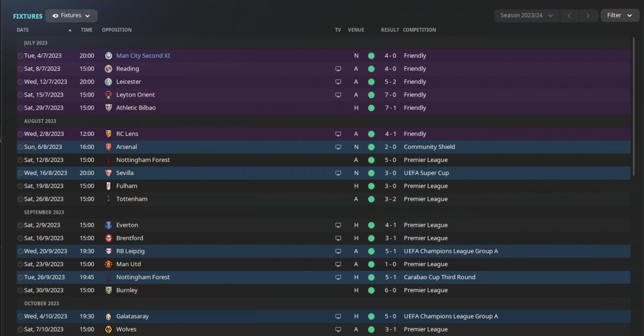Viewport: 644px width, 336px height.
Task: Click the Leicester club crest
Action: click(x=109, y=82)
